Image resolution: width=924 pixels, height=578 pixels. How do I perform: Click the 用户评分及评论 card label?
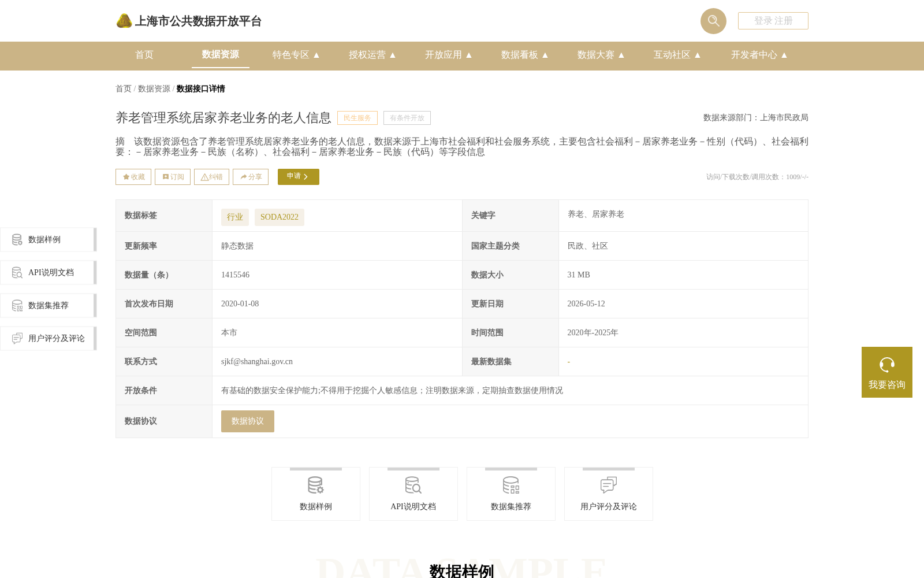tap(609, 507)
